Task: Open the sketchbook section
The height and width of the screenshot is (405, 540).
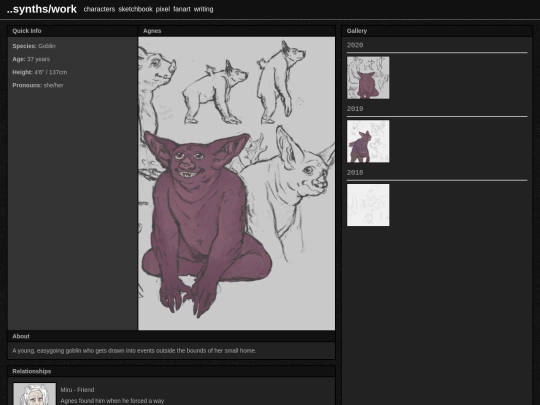Action: tap(135, 9)
